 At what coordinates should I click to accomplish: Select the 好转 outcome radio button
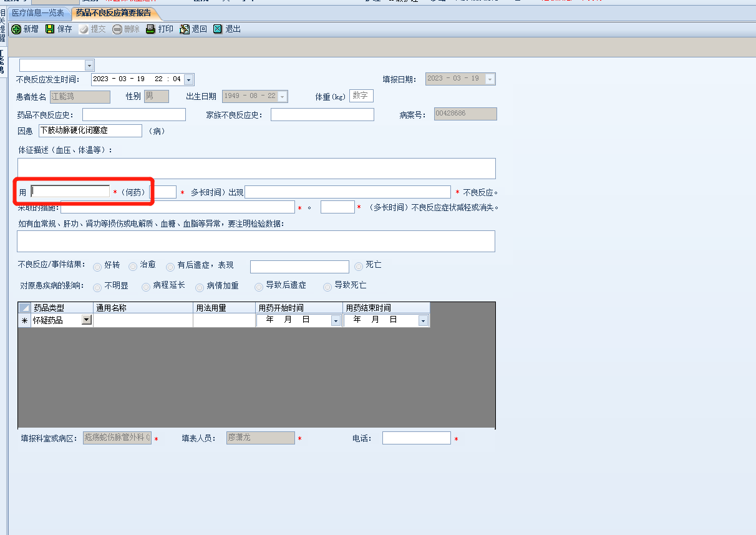[97, 267]
